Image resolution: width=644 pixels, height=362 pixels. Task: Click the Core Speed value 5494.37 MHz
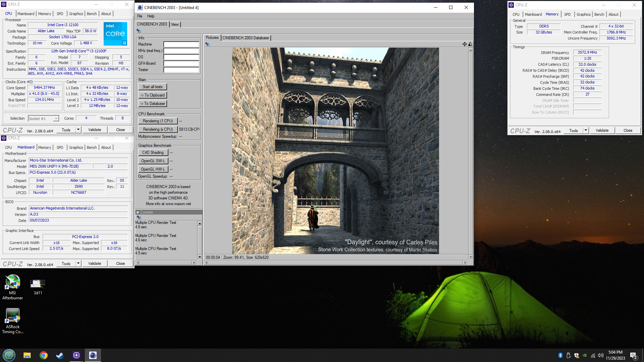pos(44,87)
